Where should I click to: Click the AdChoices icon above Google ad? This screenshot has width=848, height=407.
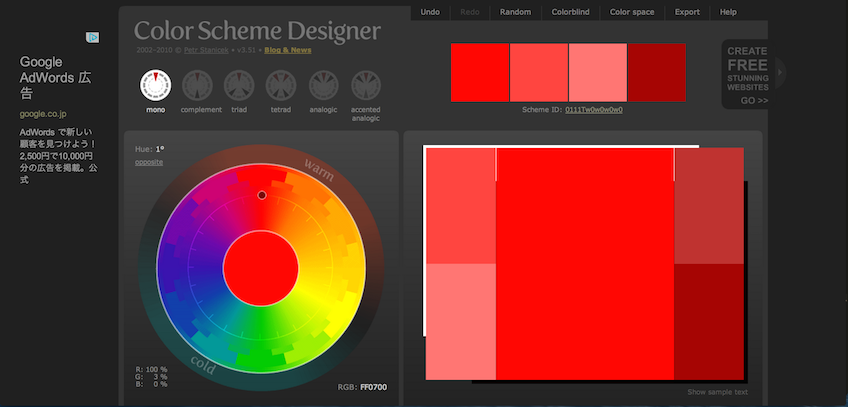[x=92, y=37]
